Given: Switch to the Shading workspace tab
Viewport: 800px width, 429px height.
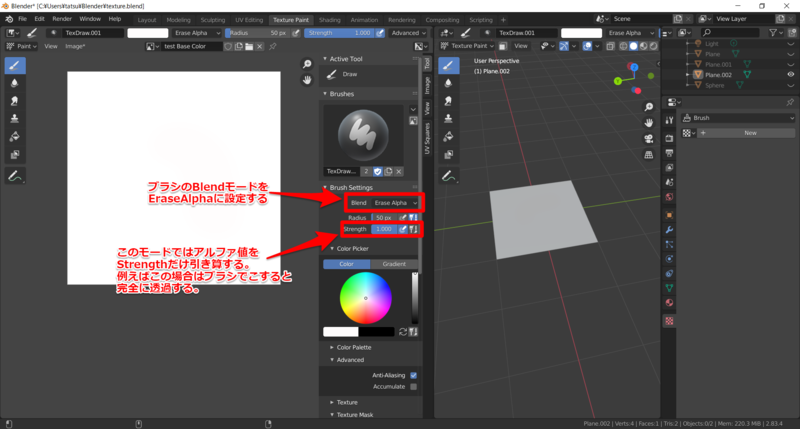Looking at the screenshot, I should click(330, 20).
